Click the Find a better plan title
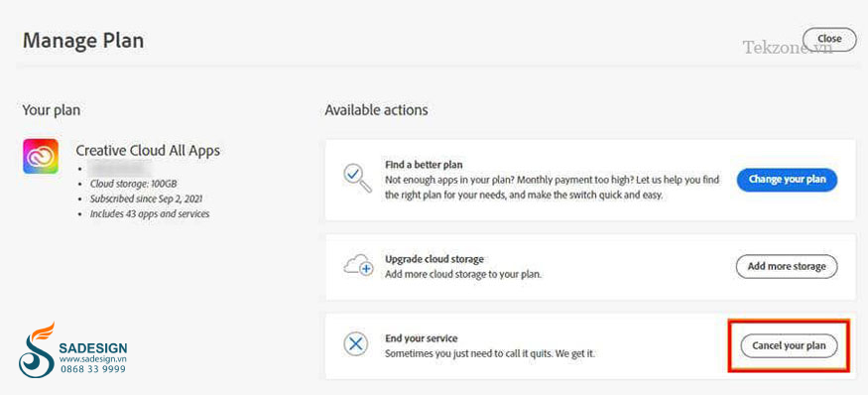 (424, 165)
